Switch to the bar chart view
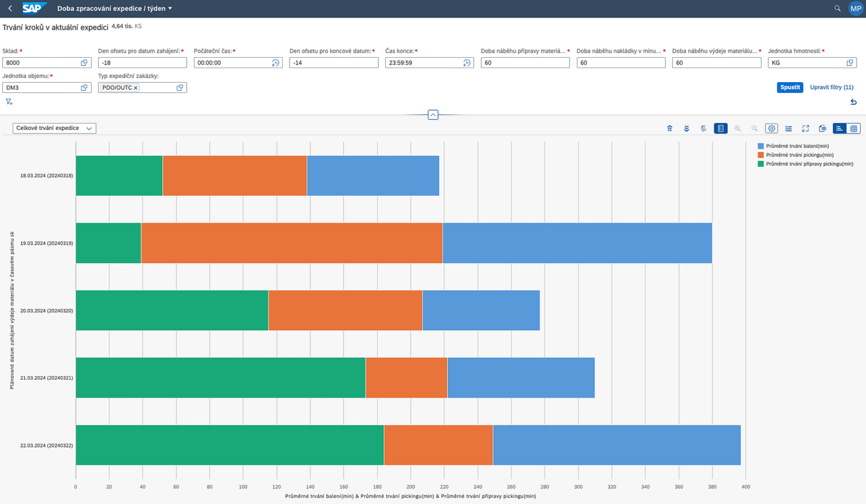Viewport: 866px width, 504px height. point(839,129)
